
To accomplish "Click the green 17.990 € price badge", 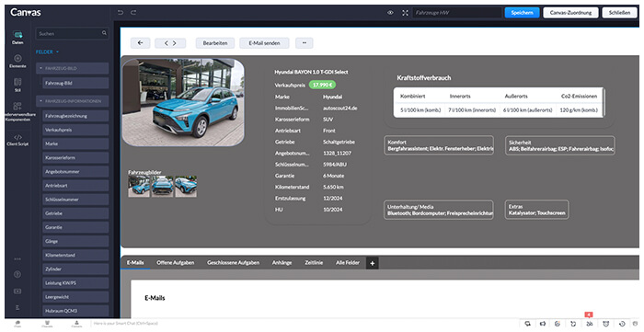I will [x=322, y=85].
